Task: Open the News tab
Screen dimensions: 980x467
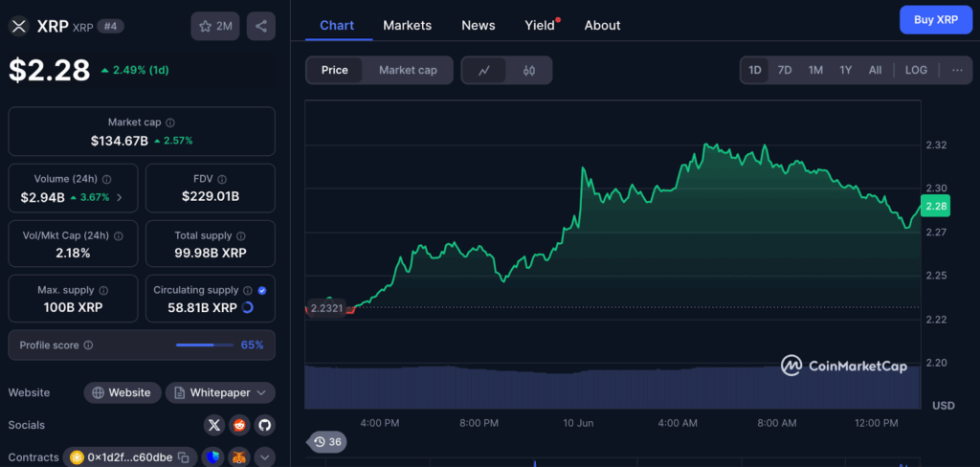Action: point(478,25)
